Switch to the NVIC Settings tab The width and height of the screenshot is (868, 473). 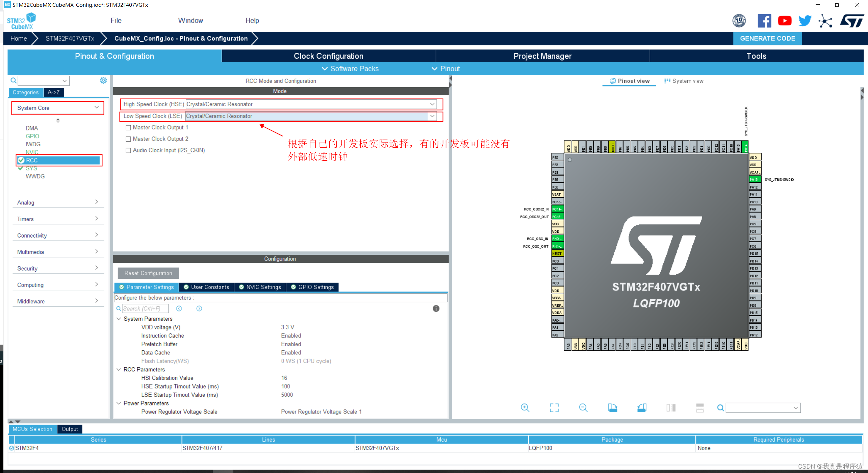point(260,287)
